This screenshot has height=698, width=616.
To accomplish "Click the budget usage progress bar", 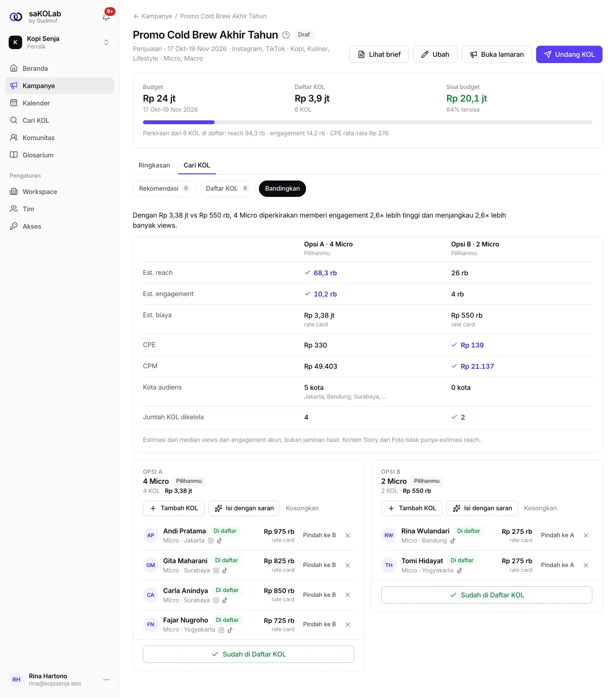I will click(368, 122).
